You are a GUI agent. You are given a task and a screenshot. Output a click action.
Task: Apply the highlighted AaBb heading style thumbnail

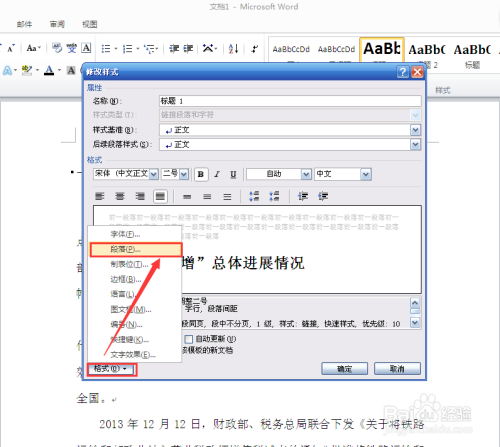(382, 50)
